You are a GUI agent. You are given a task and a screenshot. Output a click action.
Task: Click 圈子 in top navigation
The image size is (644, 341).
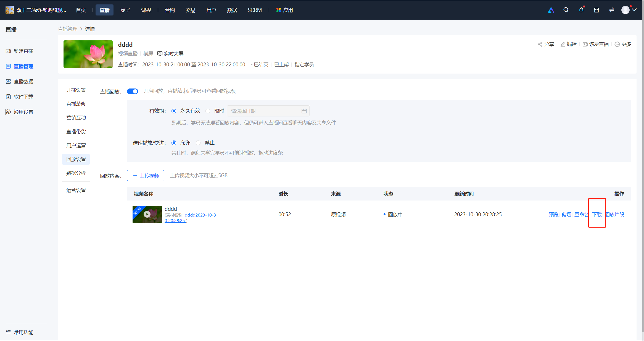coord(125,10)
